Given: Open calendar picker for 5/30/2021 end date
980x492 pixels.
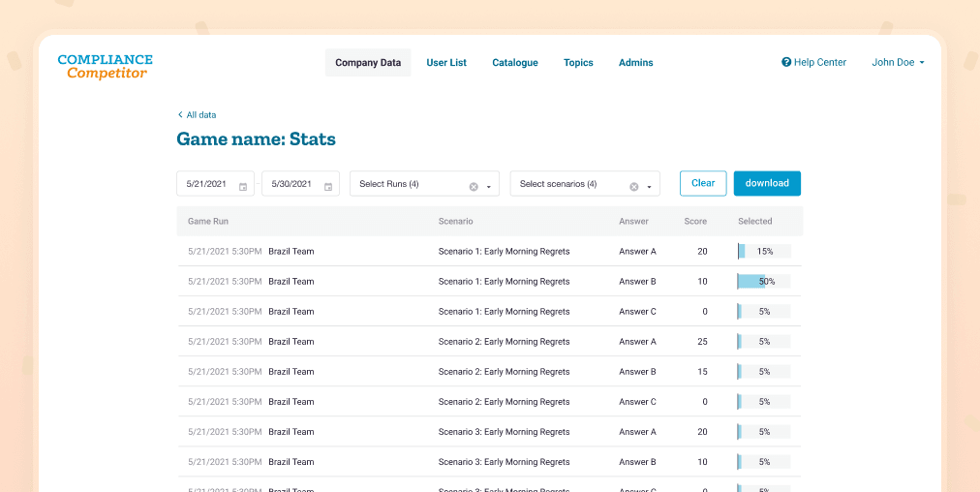Looking at the screenshot, I should 328,186.
